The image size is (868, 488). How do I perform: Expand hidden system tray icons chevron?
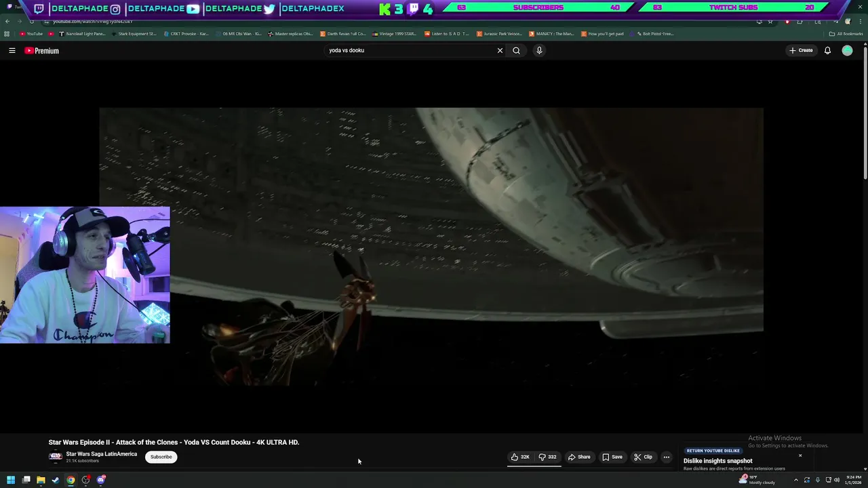(x=796, y=481)
